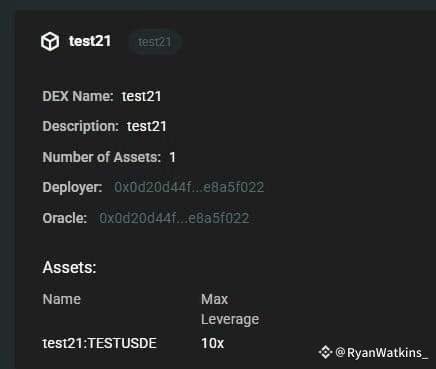436x369 pixels.
Task: Click the DEX Name value test21
Action: 141,97
